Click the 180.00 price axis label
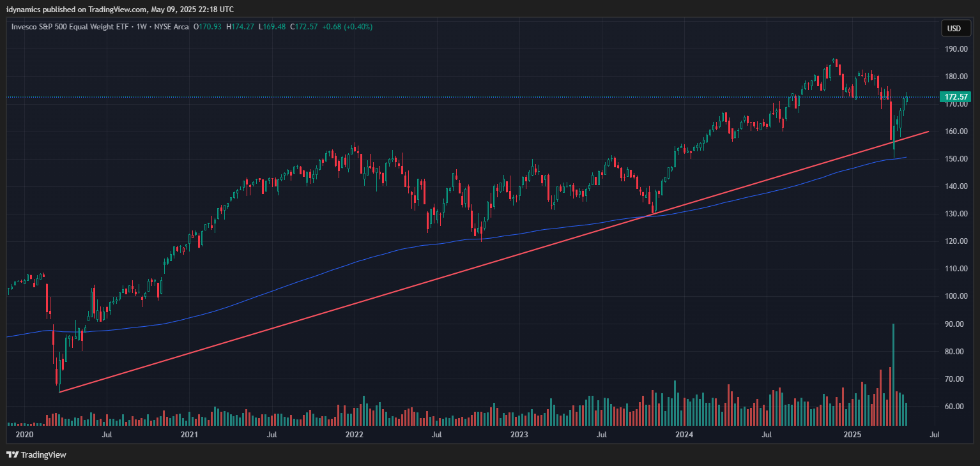The width and height of the screenshot is (980, 466). (956, 77)
